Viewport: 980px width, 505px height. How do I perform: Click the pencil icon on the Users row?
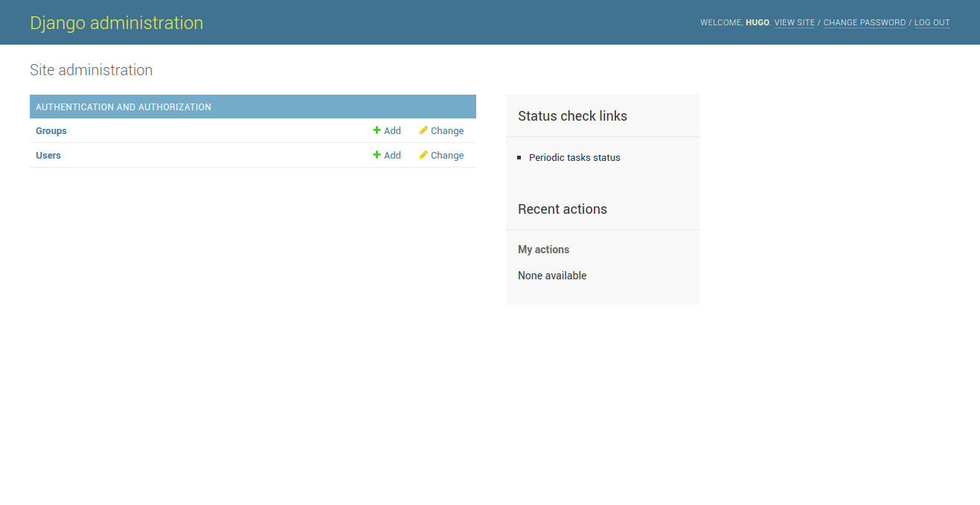click(x=423, y=155)
